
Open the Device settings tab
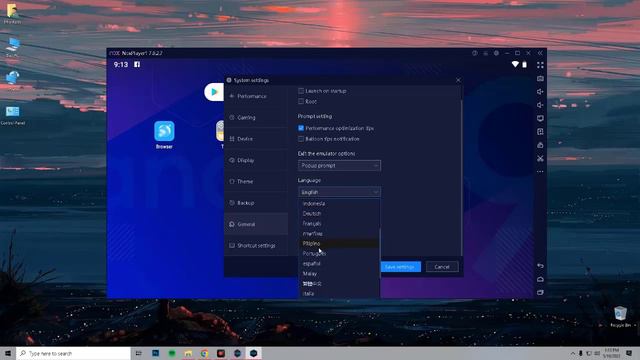(256, 139)
